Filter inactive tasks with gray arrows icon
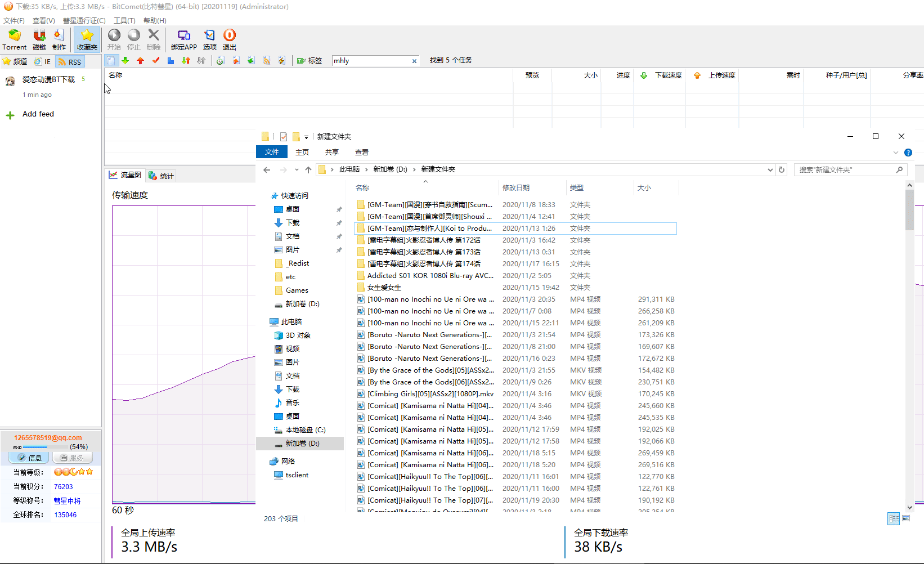The image size is (924, 564). tap(201, 60)
